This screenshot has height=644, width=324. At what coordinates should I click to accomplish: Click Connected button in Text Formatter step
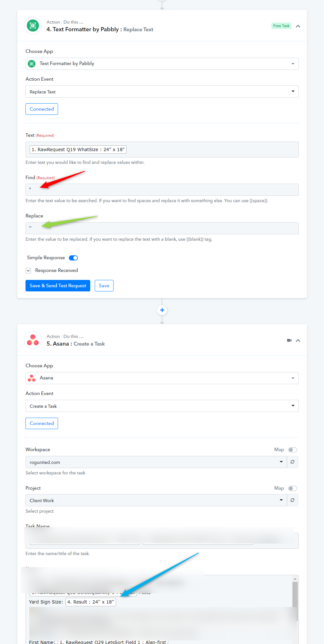pyautogui.click(x=42, y=109)
